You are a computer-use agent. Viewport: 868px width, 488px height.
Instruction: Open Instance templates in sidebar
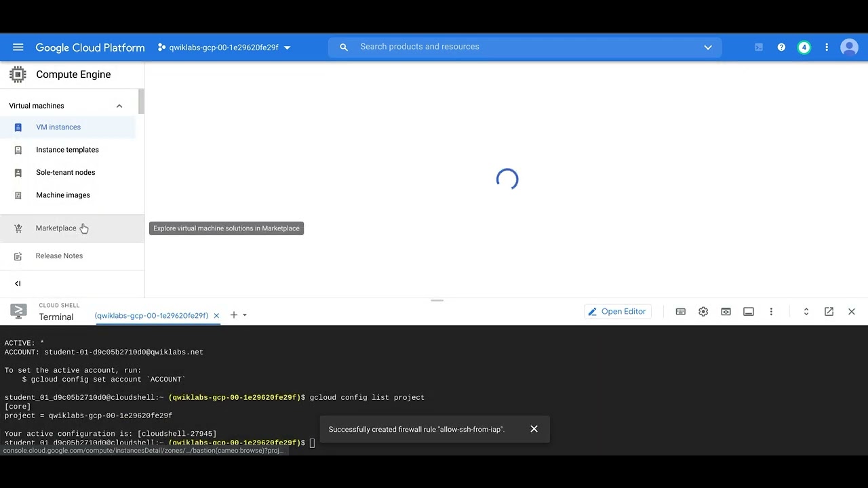(x=68, y=150)
